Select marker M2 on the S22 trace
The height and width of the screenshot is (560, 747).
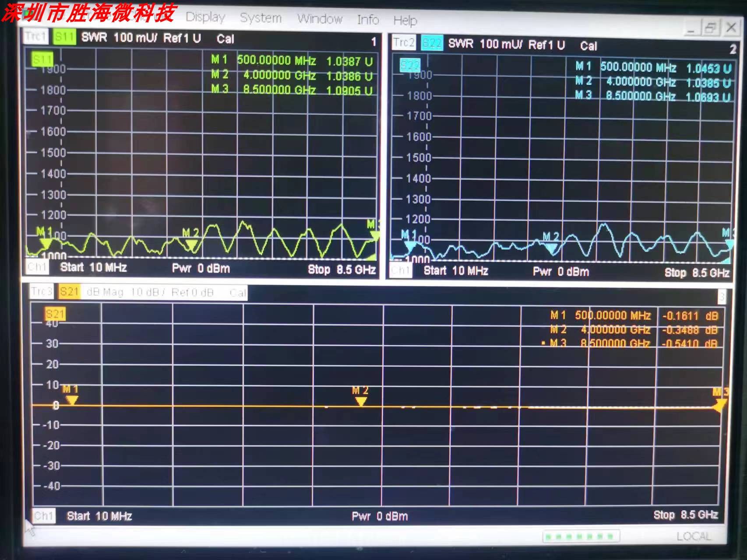point(551,243)
